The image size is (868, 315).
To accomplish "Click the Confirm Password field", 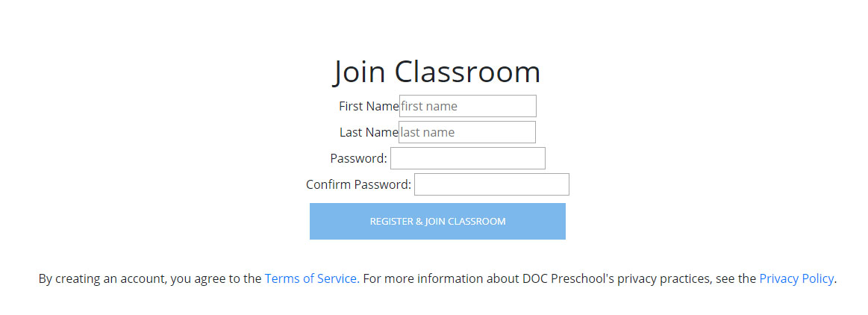I will [492, 184].
